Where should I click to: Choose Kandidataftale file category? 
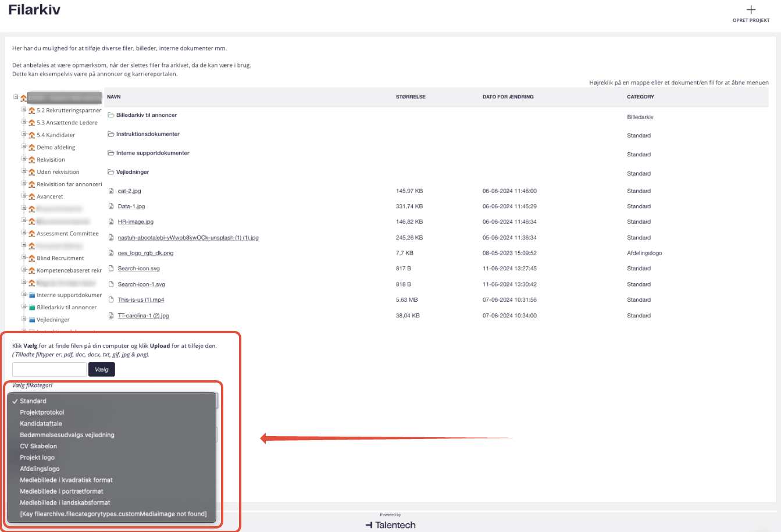click(112, 424)
